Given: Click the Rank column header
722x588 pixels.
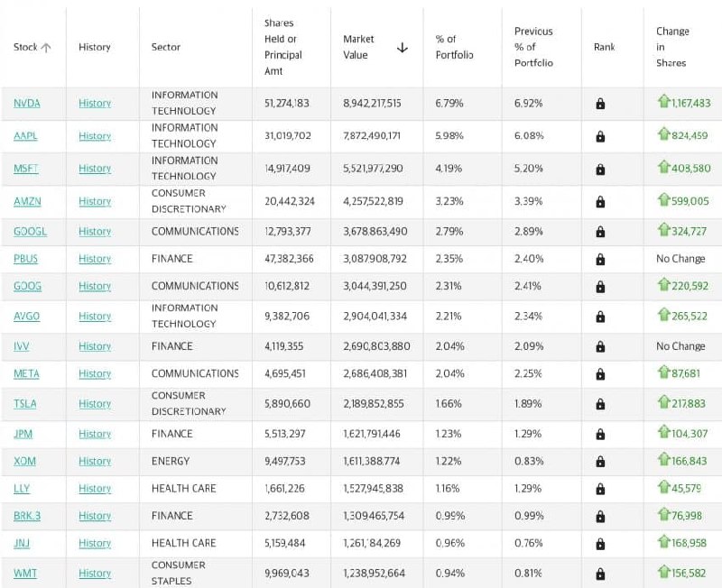Looking at the screenshot, I should tap(604, 47).
